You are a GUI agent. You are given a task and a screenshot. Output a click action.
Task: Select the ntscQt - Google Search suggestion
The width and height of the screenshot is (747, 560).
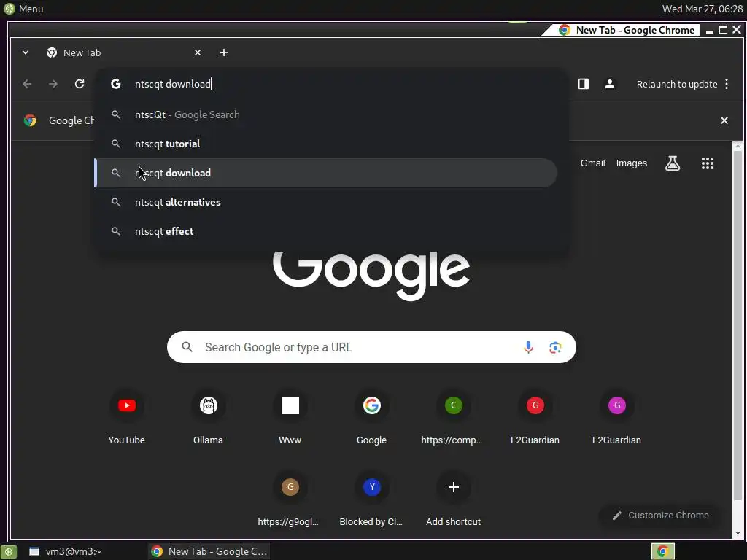(326, 114)
